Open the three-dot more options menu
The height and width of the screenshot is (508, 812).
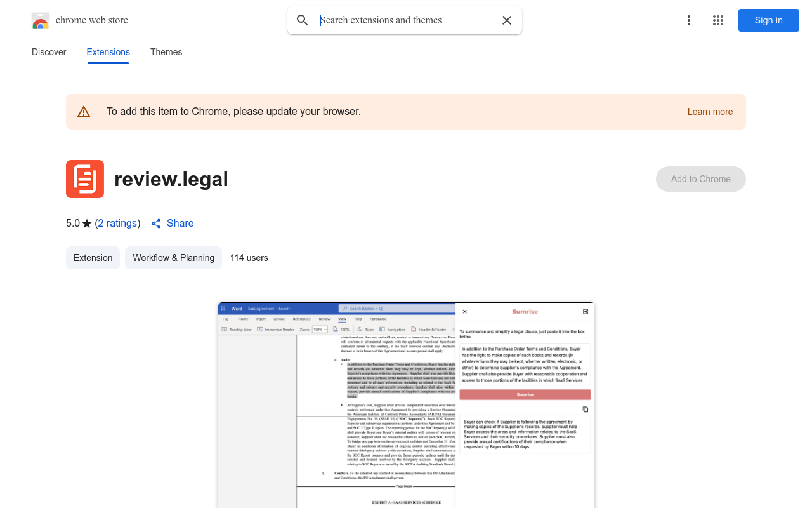point(689,20)
